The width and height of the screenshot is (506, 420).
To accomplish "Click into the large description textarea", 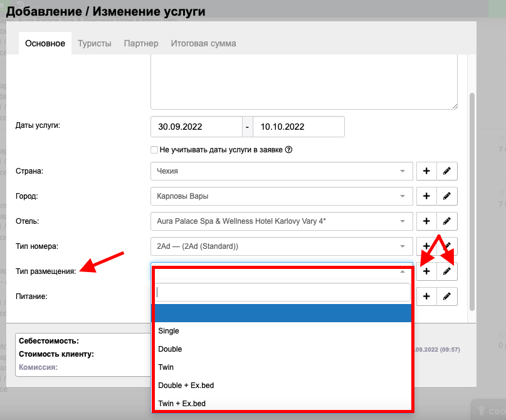I will (x=304, y=82).
